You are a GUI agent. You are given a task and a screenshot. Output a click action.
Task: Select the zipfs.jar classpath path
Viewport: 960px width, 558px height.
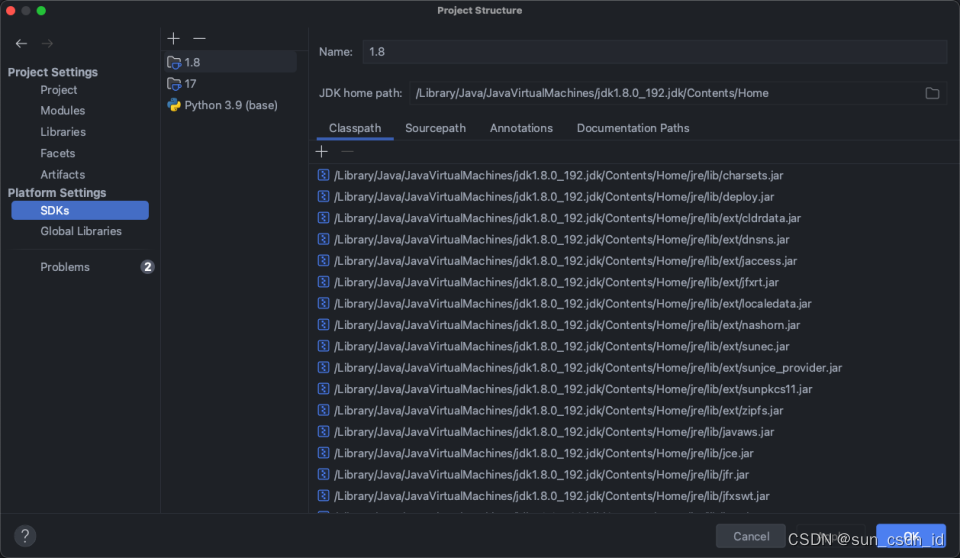(x=558, y=410)
